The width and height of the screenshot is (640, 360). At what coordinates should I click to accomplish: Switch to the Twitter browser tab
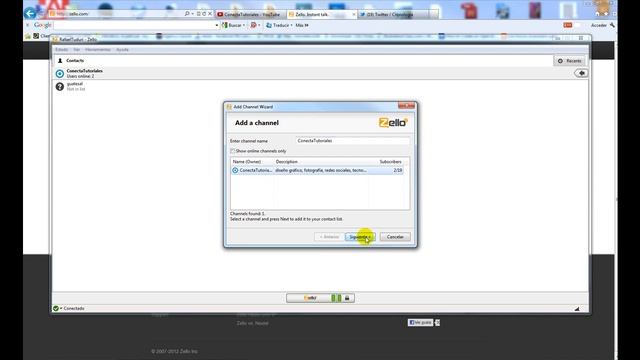point(393,14)
